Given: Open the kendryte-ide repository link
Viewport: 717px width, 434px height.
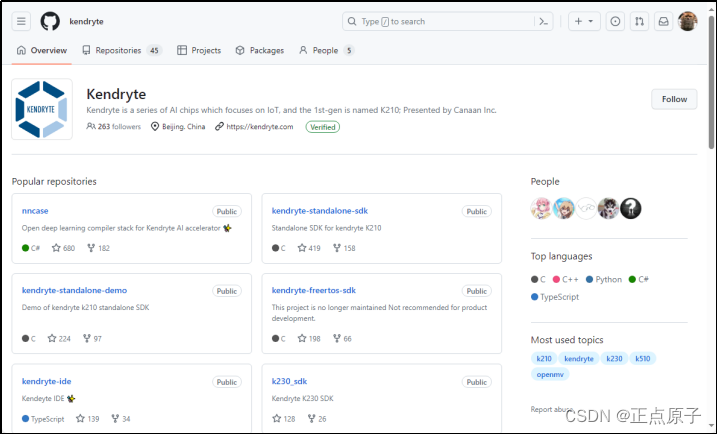Looking at the screenshot, I should (47, 381).
